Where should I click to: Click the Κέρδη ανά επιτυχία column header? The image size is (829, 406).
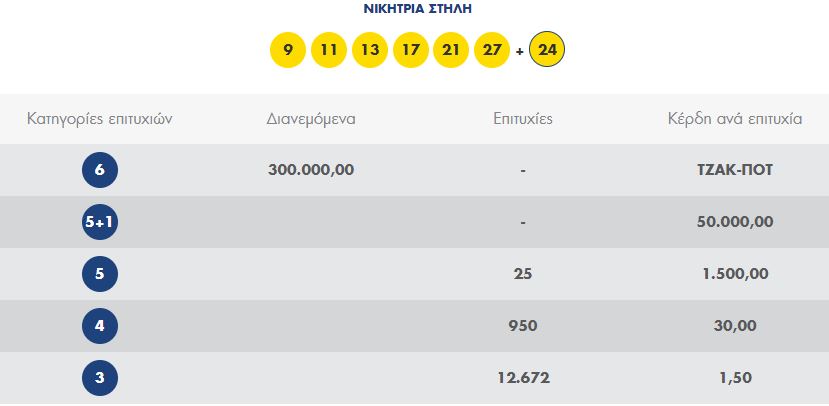735,119
